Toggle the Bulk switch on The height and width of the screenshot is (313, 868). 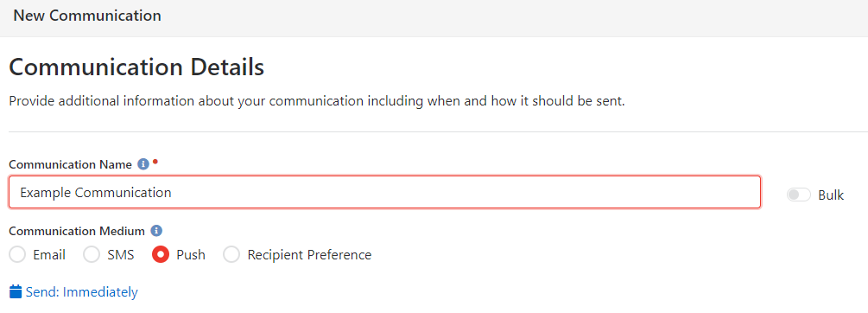click(799, 195)
